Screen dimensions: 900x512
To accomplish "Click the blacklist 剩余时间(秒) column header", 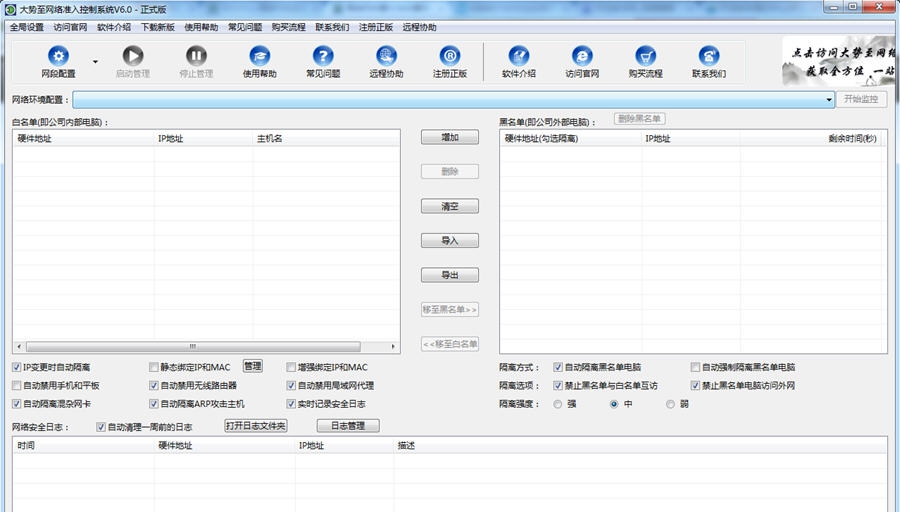I will (811, 138).
